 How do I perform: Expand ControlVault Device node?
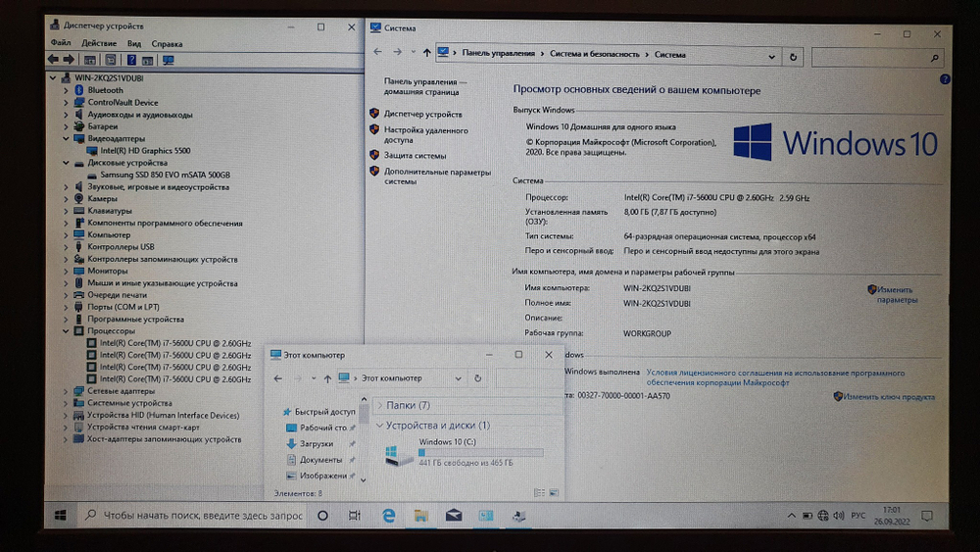point(66,103)
